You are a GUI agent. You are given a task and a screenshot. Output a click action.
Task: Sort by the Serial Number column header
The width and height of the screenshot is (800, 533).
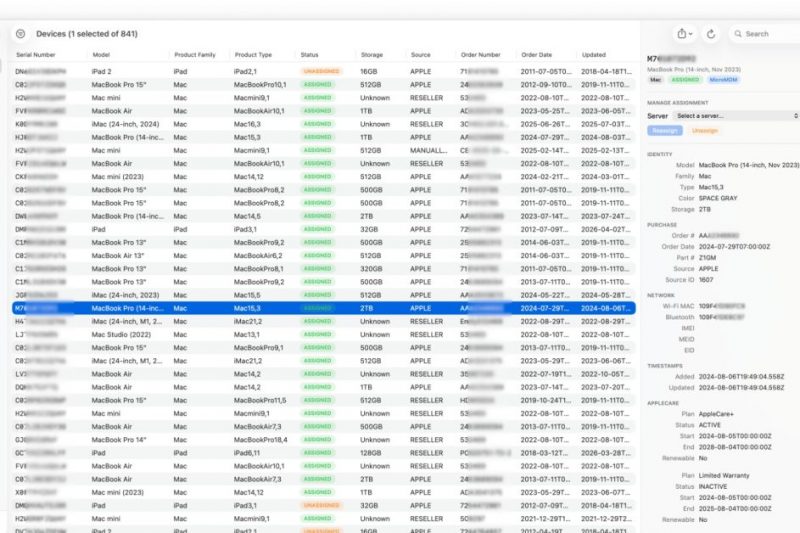[x=36, y=55]
